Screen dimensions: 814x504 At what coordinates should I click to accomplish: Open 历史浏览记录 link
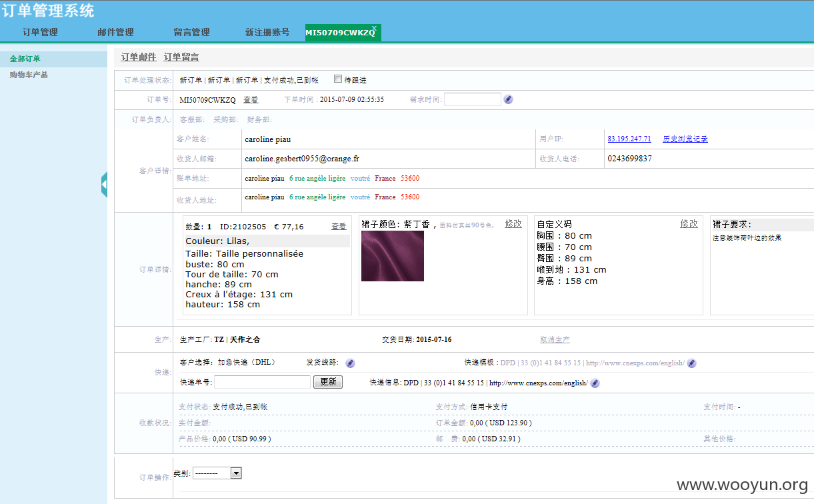685,139
